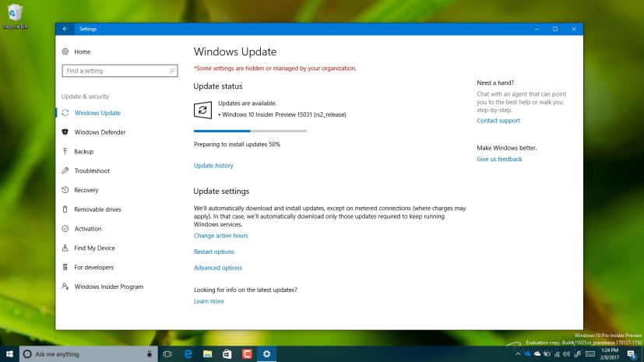The height and width of the screenshot is (362, 644).
Task: Click 'Windows 10 Insider Preview 15031' update text
Action: click(284, 114)
